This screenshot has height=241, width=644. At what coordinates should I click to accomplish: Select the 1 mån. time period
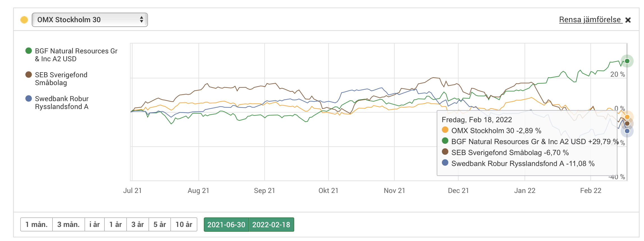[x=36, y=224]
